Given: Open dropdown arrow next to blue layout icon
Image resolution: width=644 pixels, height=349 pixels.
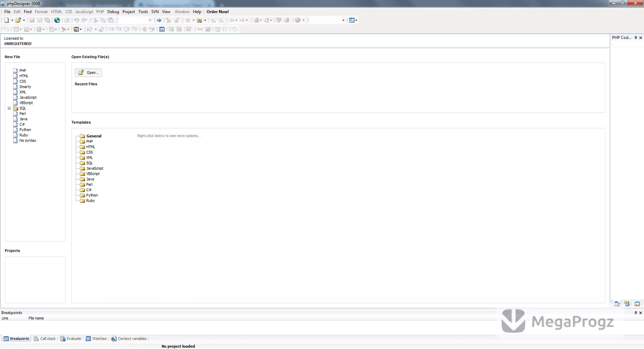Looking at the screenshot, I should (356, 20).
